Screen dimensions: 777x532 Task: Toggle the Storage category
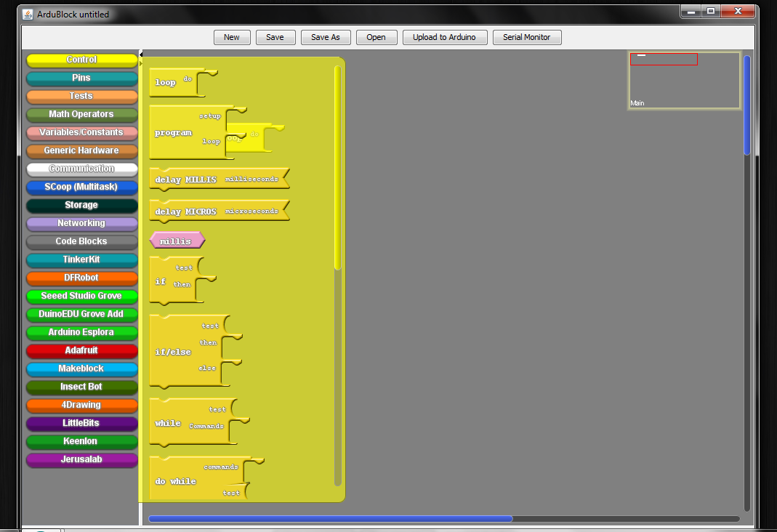click(81, 205)
